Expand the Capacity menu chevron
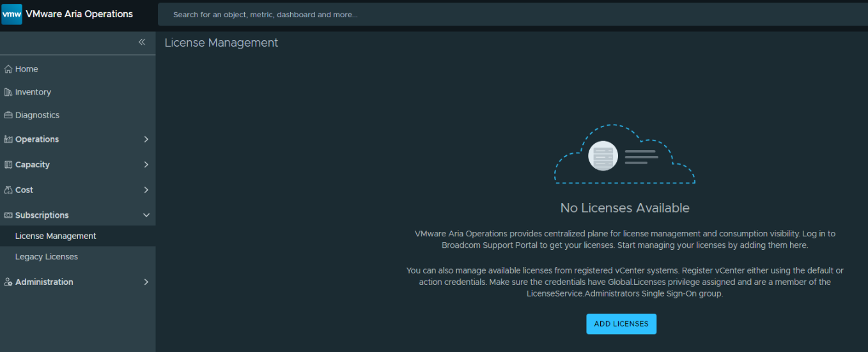Viewport: 868px width, 352px height. pyautogui.click(x=146, y=164)
